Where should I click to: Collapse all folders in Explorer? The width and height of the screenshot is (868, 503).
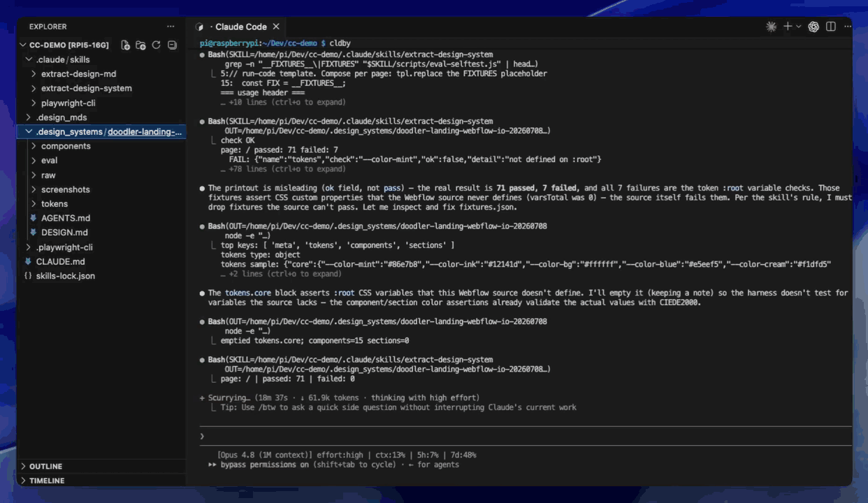[x=172, y=45]
